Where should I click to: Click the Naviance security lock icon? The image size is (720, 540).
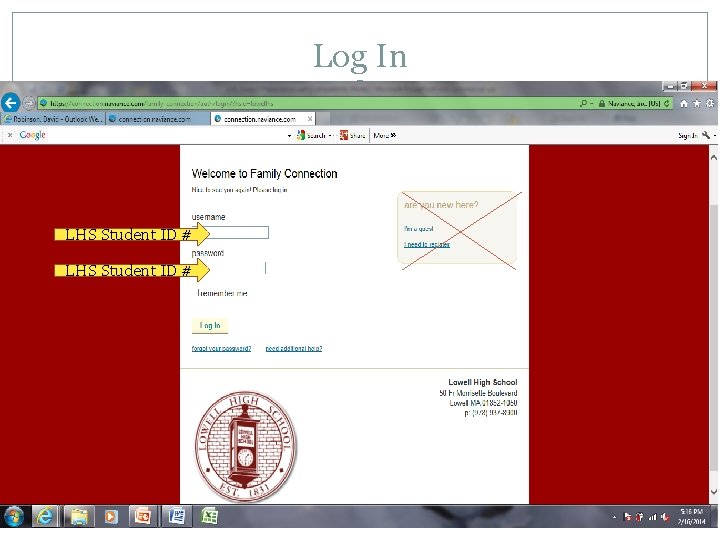(602, 103)
